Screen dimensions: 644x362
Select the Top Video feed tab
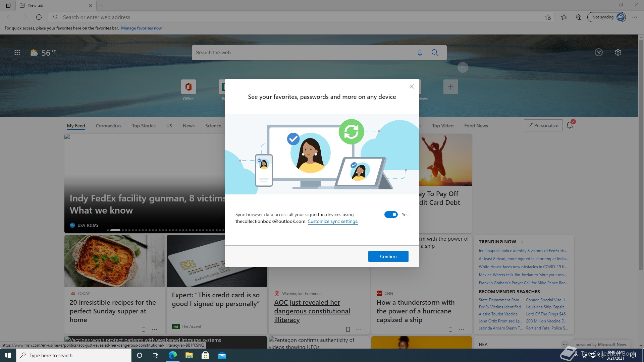[442, 126]
